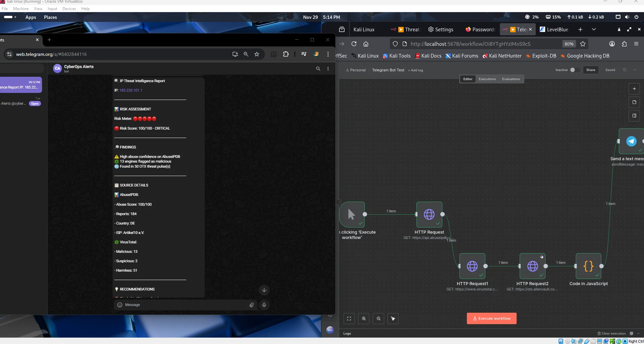Zoom in on the n8n canvas
The width and height of the screenshot is (644, 344).
(364, 318)
